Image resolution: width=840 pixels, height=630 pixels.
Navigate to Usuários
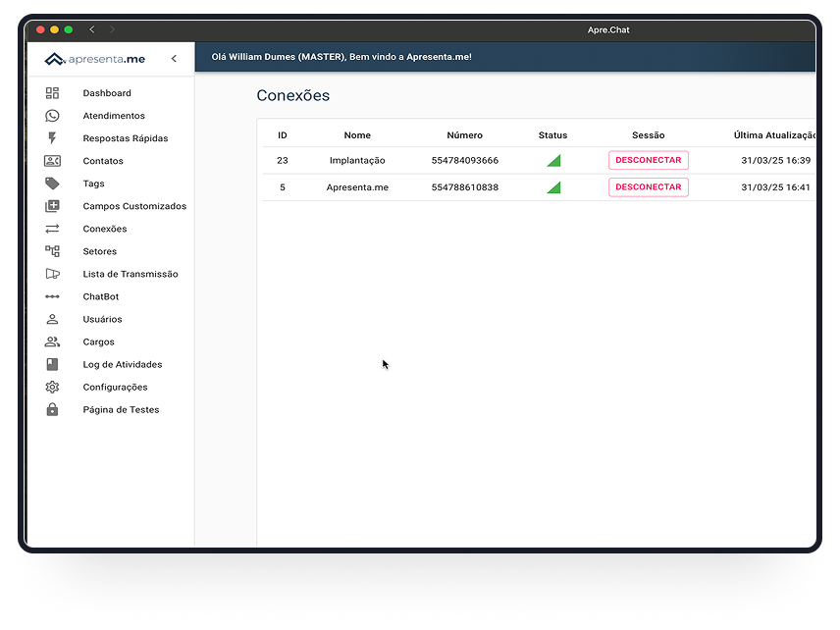point(102,319)
